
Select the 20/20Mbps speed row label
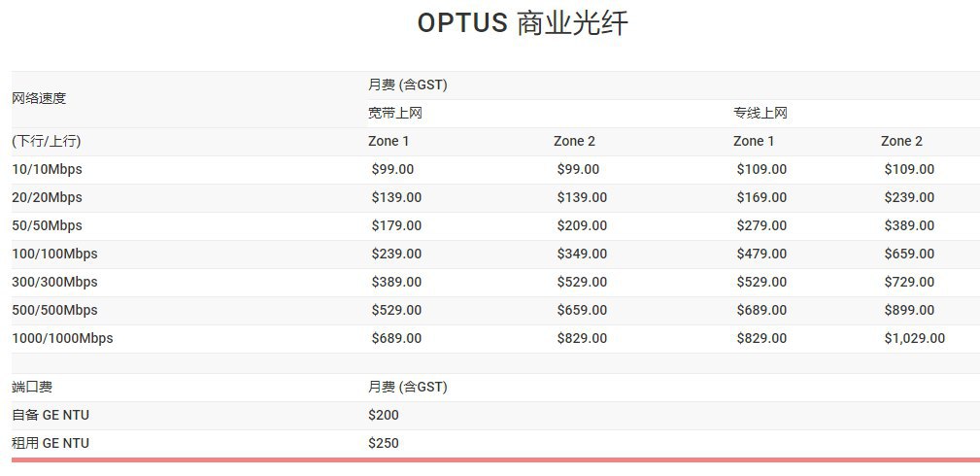(x=47, y=197)
